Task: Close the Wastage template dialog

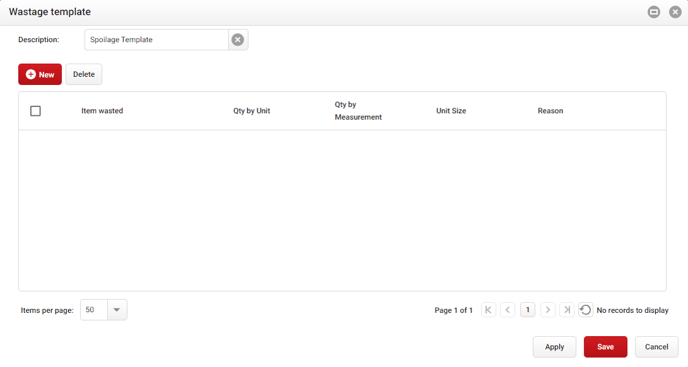Action: click(x=675, y=12)
